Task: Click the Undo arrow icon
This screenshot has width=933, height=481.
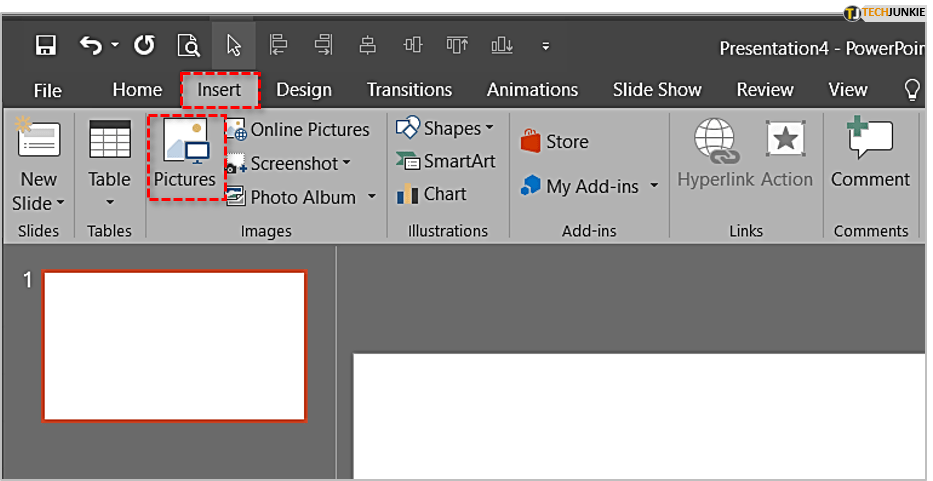Action: pos(91,45)
